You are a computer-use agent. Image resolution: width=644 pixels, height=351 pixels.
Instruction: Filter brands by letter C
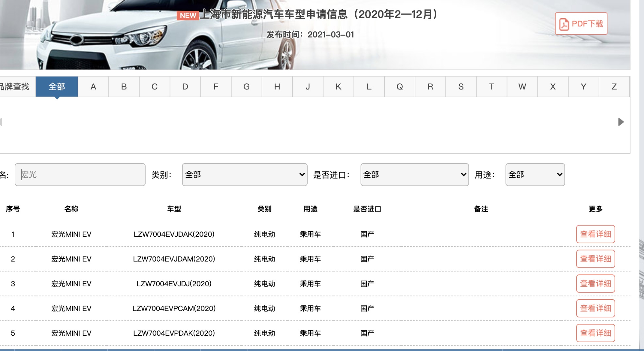(154, 87)
